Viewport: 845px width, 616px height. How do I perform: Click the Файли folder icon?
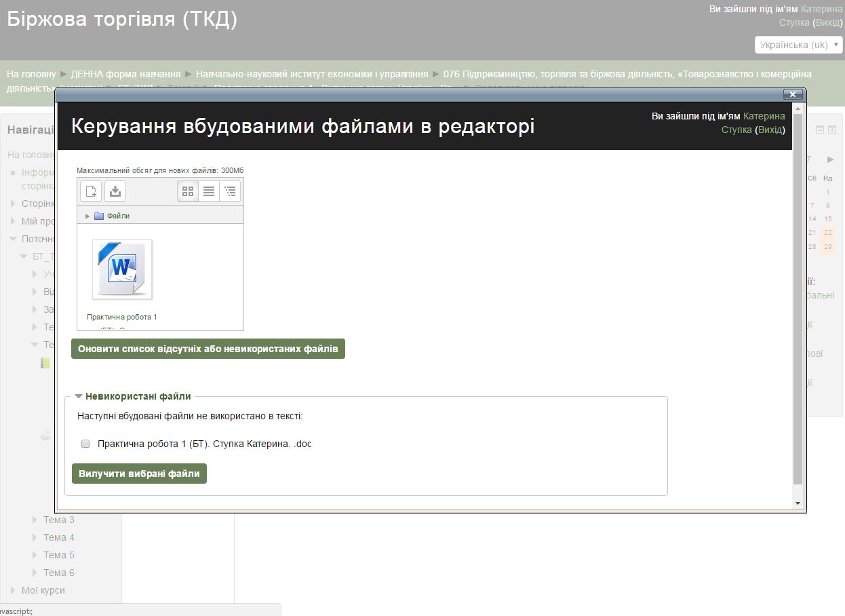coord(99,215)
